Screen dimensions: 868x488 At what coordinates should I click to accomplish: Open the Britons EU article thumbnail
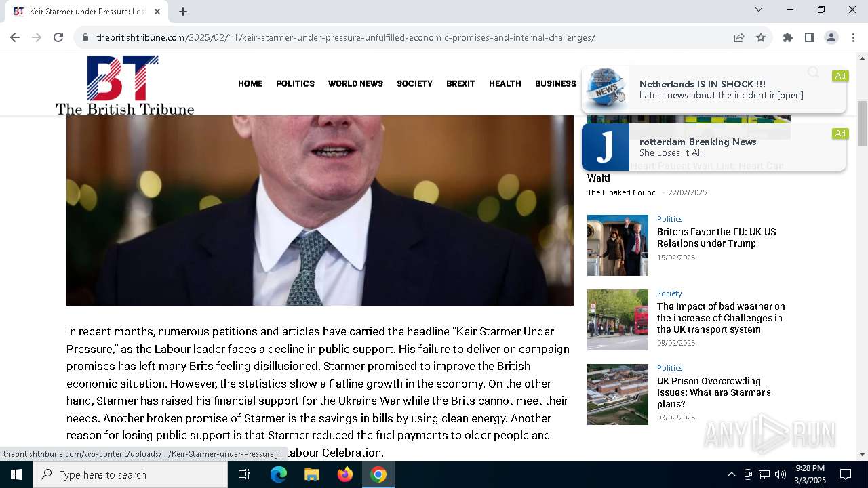click(x=618, y=245)
